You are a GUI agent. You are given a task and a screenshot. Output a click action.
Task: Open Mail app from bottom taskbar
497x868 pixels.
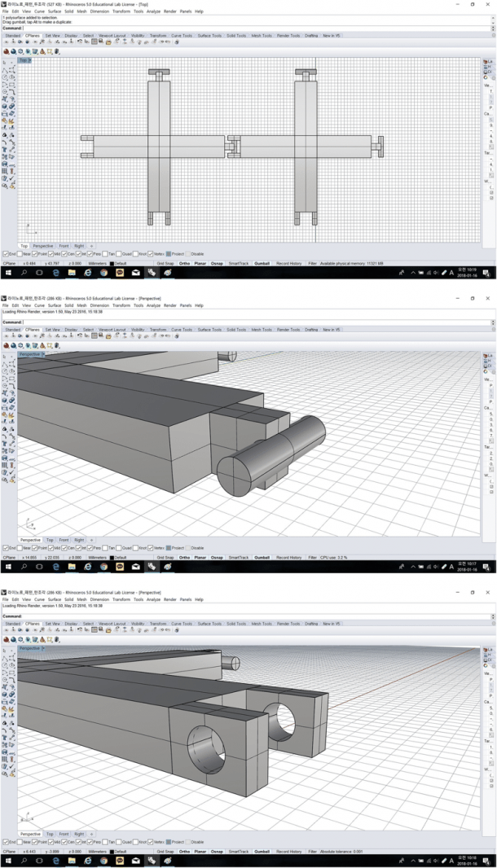[136, 860]
